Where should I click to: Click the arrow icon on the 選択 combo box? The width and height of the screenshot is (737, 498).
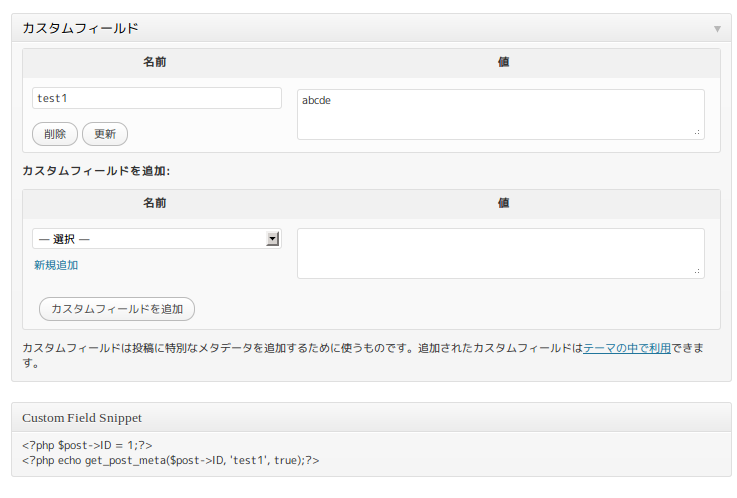pos(272,239)
